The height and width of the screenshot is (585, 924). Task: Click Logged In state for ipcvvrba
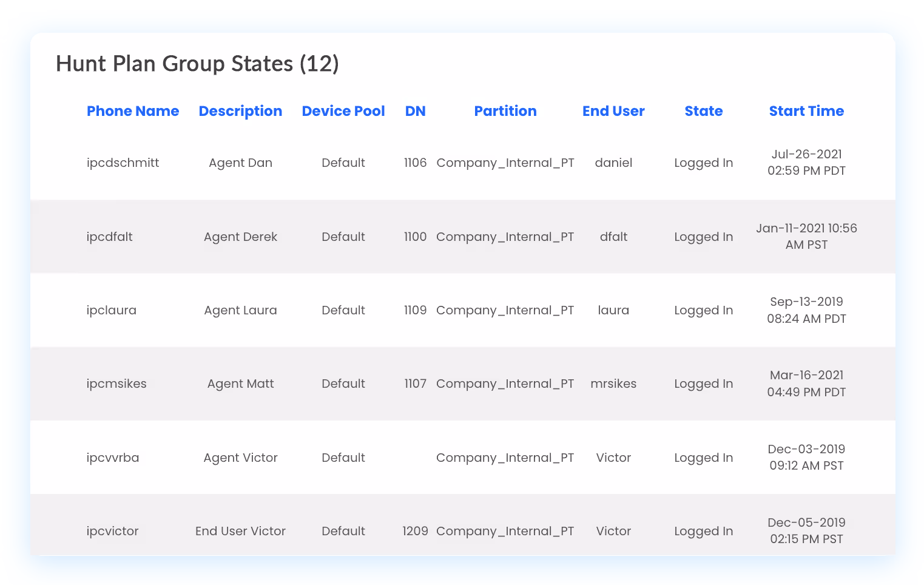pos(704,458)
